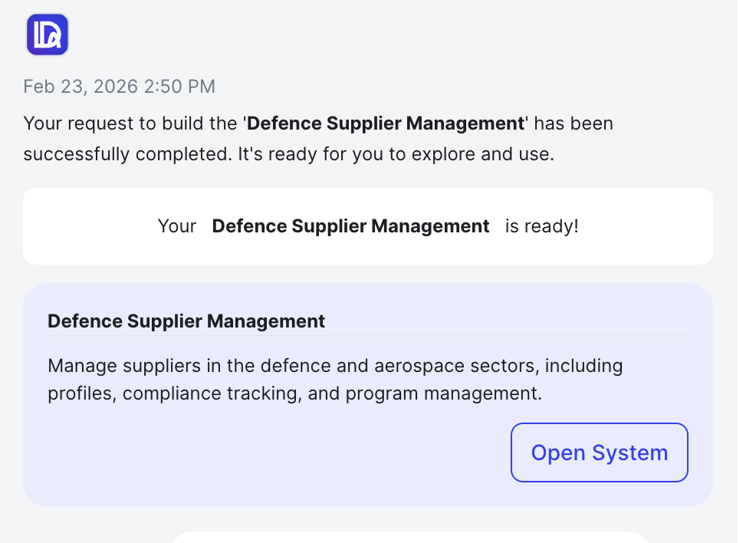Image resolution: width=756 pixels, height=543 pixels.
Task: Click the 'Defence Supplier Management' bold link
Action: pyautogui.click(x=386, y=123)
